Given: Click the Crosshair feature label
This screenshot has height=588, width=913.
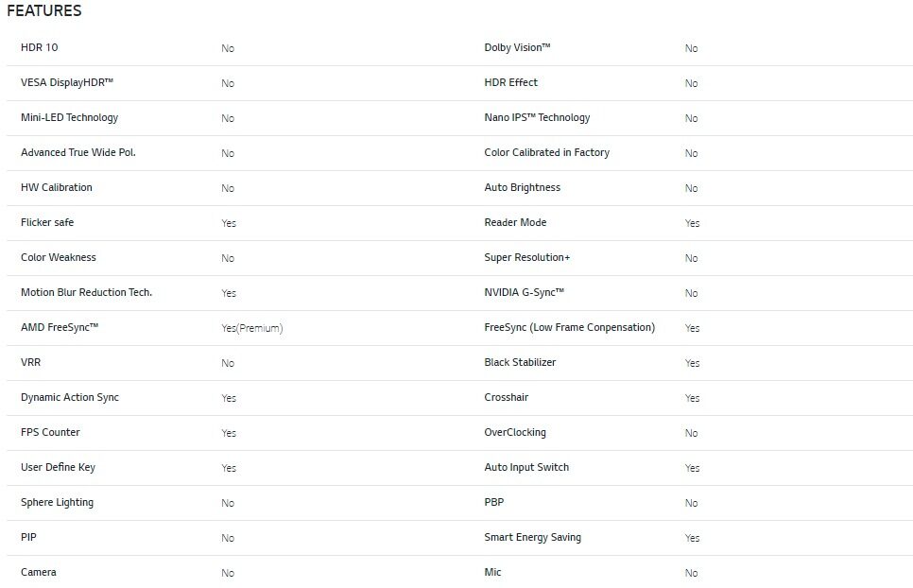Looking at the screenshot, I should coord(507,397).
